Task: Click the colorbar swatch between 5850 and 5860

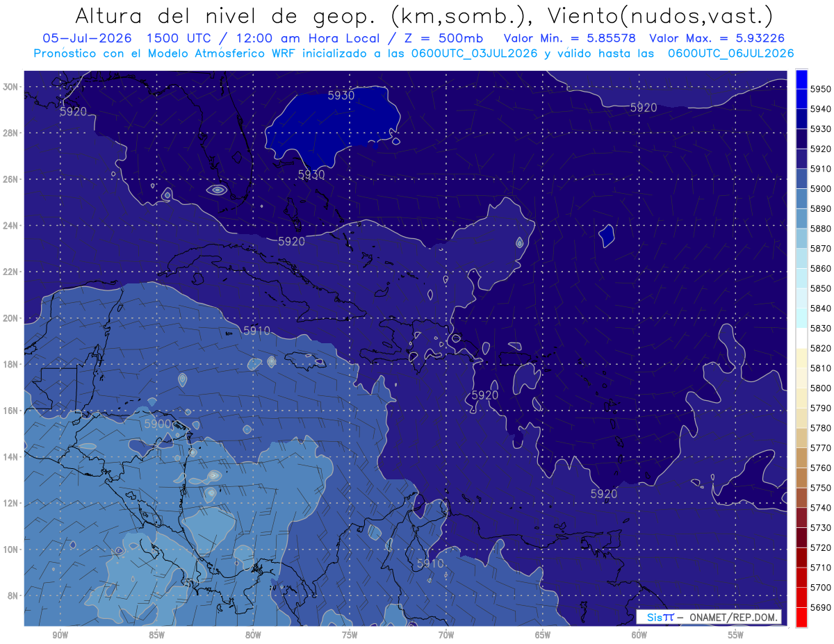Action: [801, 278]
